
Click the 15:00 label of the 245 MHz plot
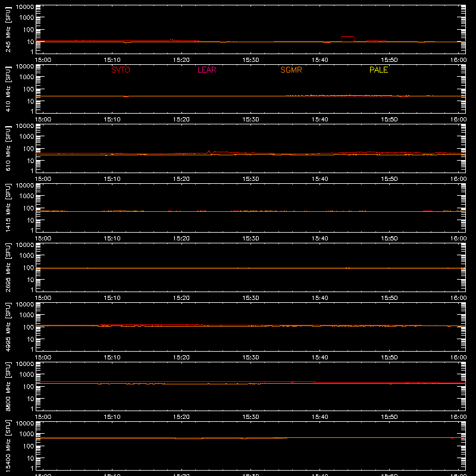point(43,60)
